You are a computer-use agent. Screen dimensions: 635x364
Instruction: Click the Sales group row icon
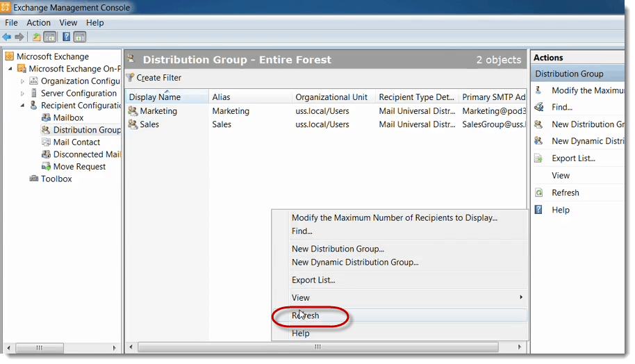pos(133,124)
